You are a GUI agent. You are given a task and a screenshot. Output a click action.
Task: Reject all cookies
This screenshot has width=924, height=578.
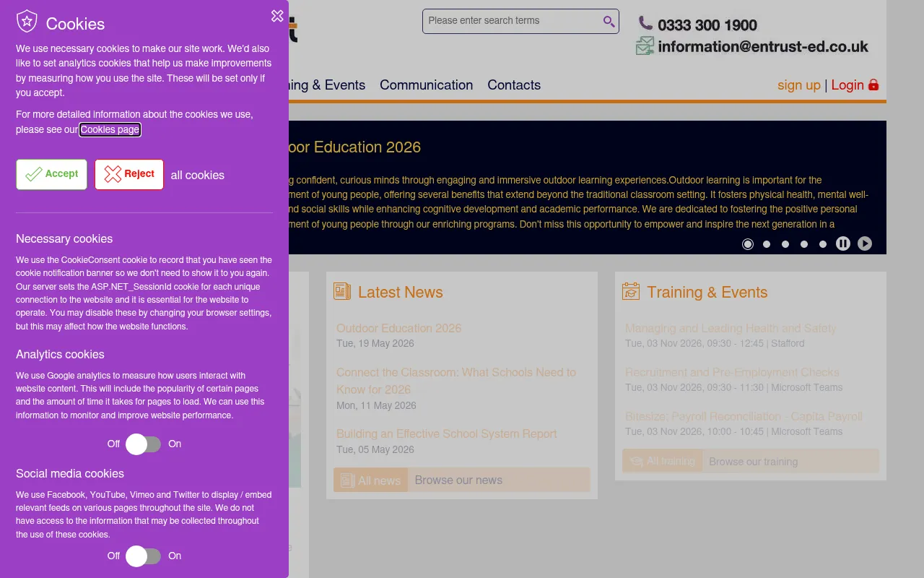(129, 174)
